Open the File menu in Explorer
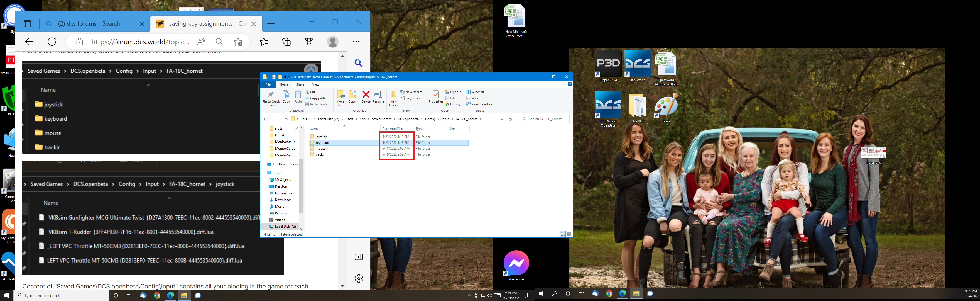 pos(268,84)
